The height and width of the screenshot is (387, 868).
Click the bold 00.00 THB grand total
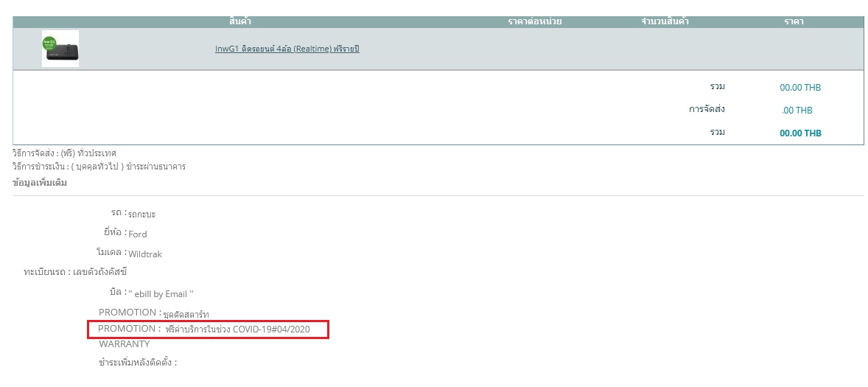(799, 133)
